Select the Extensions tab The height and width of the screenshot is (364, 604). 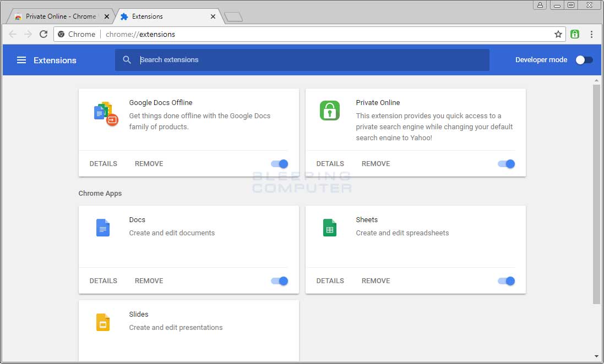click(167, 16)
